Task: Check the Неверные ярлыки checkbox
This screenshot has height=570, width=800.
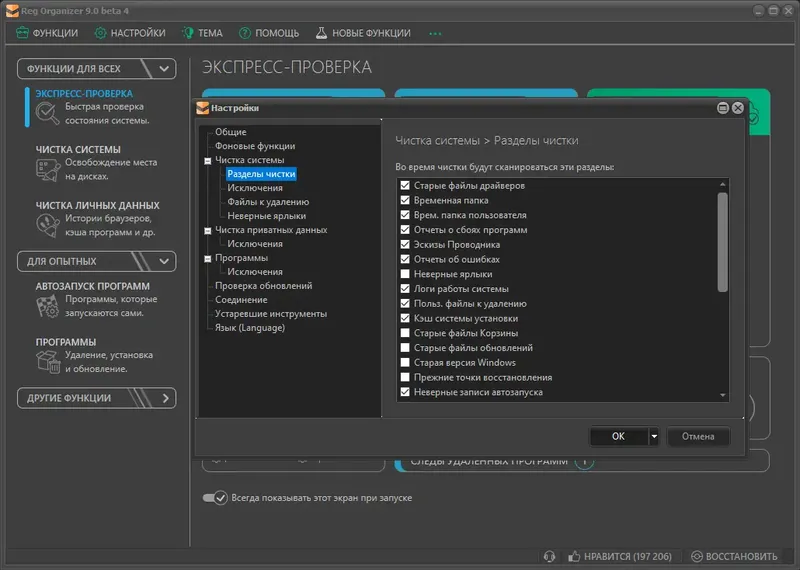Action: point(405,274)
